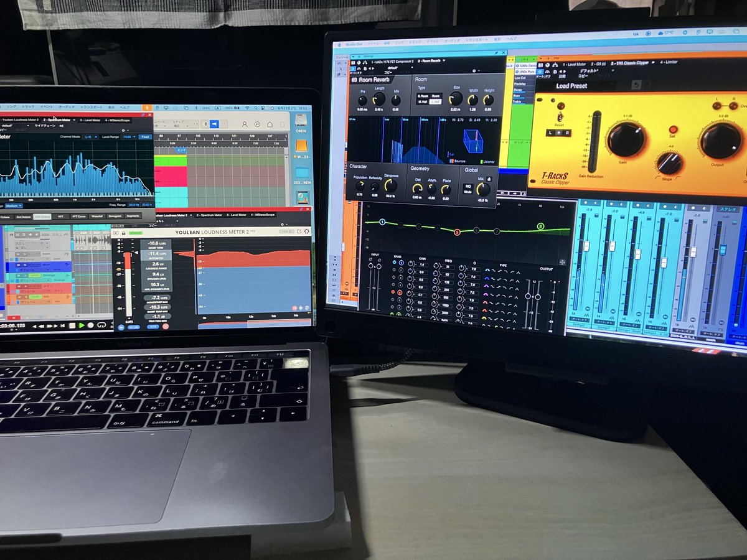Open the イベント menu on laptop
Viewport: 747px width, 560px height.
click(x=47, y=107)
